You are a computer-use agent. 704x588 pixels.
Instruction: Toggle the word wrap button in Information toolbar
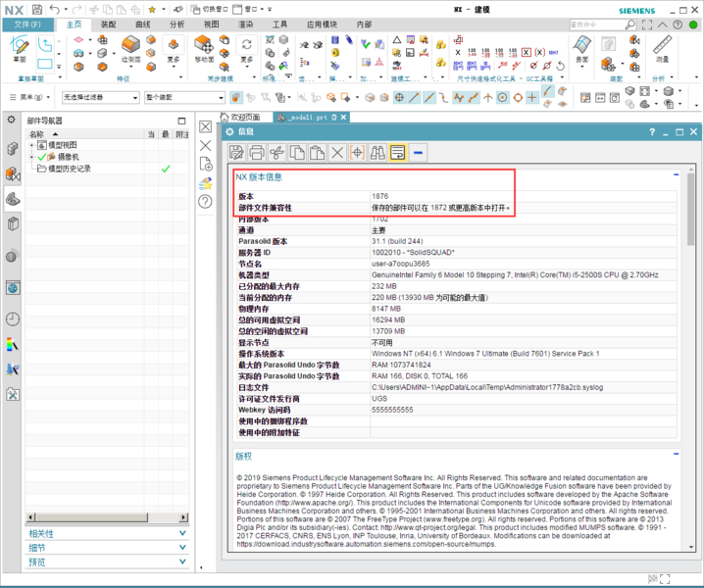(x=397, y=153)
